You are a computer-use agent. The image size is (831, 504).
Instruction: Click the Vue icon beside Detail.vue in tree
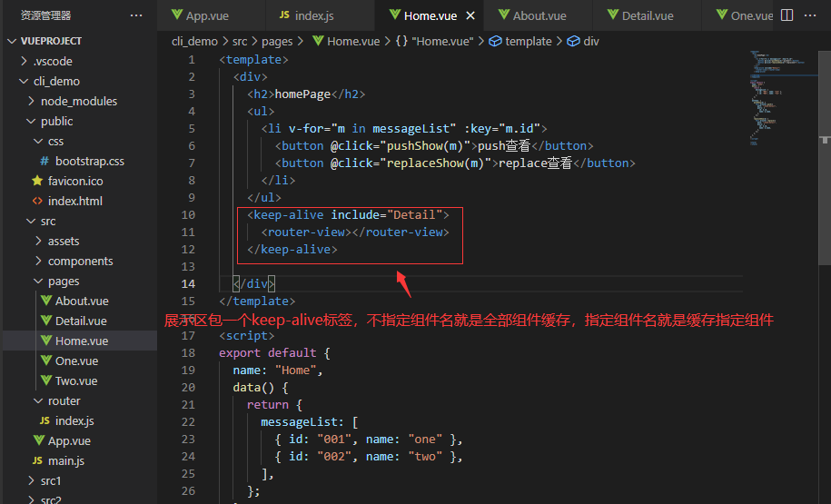point(46,321)
